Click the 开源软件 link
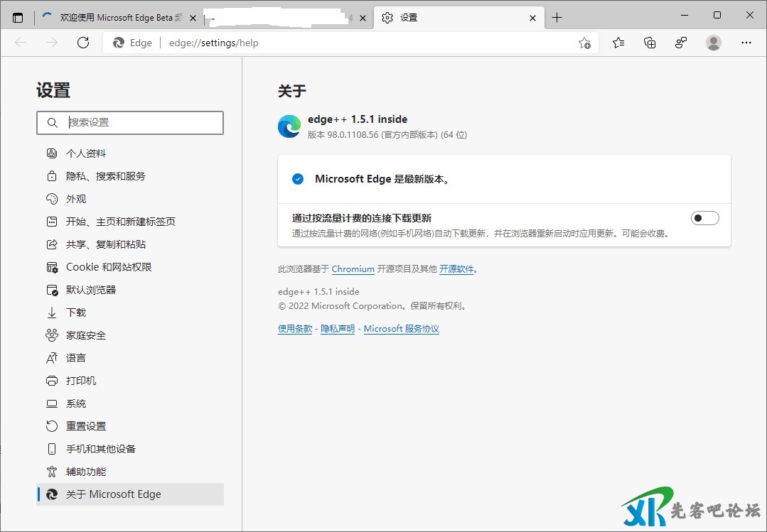 (456, 269)
